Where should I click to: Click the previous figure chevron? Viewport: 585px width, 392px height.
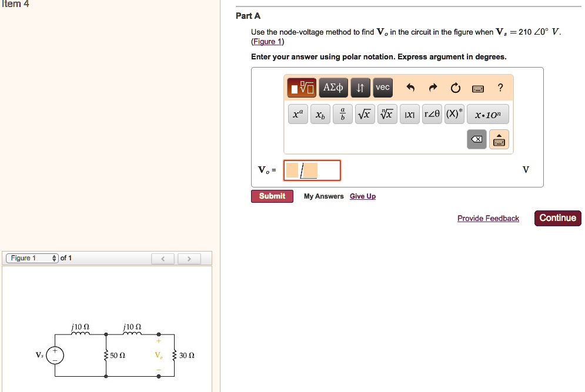tap(163, 257)
